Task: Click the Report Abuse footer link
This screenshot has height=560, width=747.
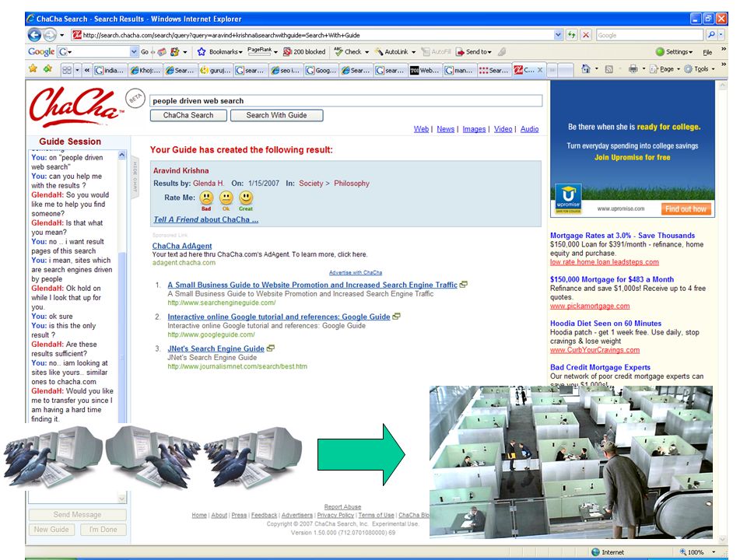Action: tap(342, 506)
